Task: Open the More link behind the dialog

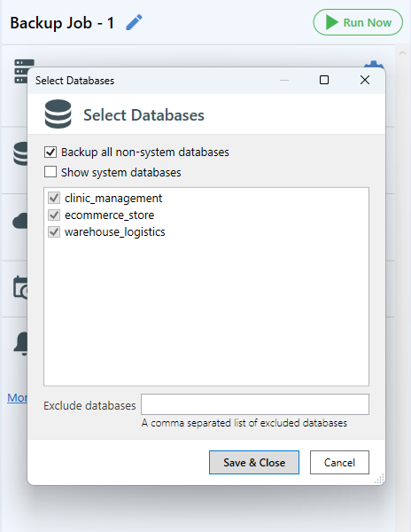Action: [x=18, y=397]
